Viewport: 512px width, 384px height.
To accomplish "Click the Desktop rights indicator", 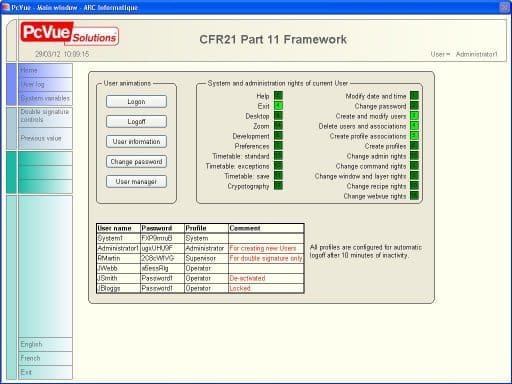I will 278,116.
